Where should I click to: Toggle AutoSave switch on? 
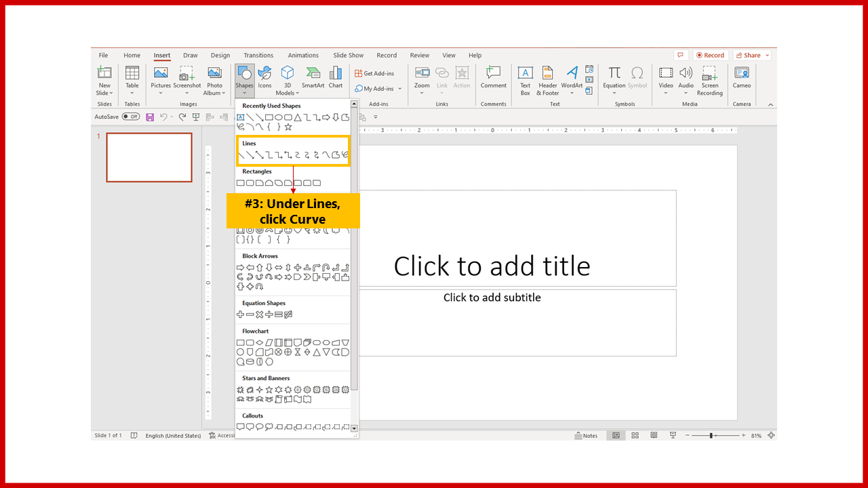tap(131, 117)
